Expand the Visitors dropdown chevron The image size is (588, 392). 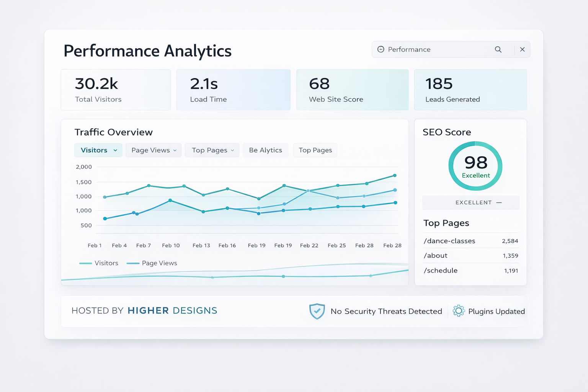tap(115, 150)
